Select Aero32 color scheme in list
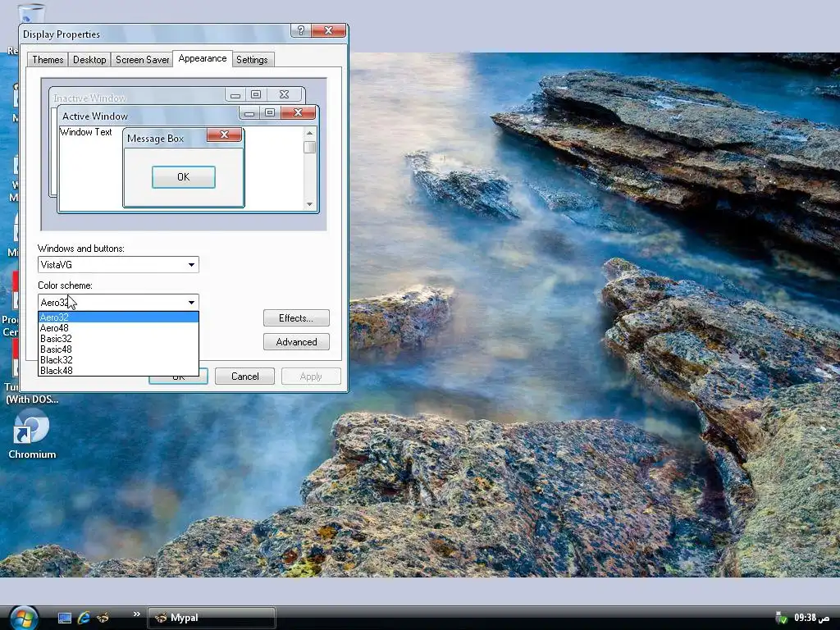 point(118,317)
